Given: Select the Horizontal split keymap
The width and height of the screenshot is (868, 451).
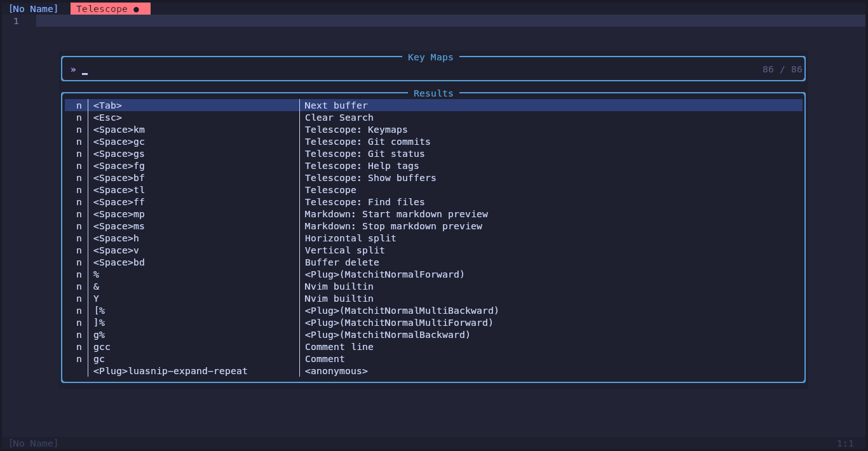Looking at the screenshot, I should (x=433, y=238).
